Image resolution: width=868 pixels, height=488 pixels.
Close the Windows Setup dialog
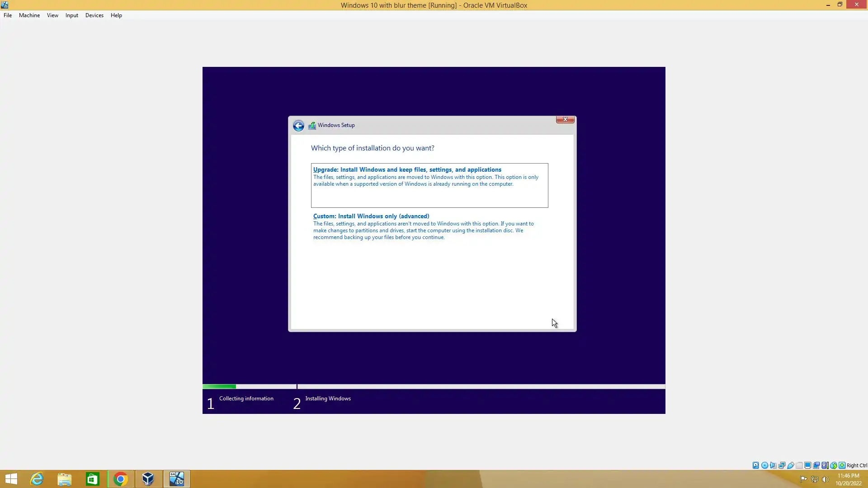[x=565, y=119]
